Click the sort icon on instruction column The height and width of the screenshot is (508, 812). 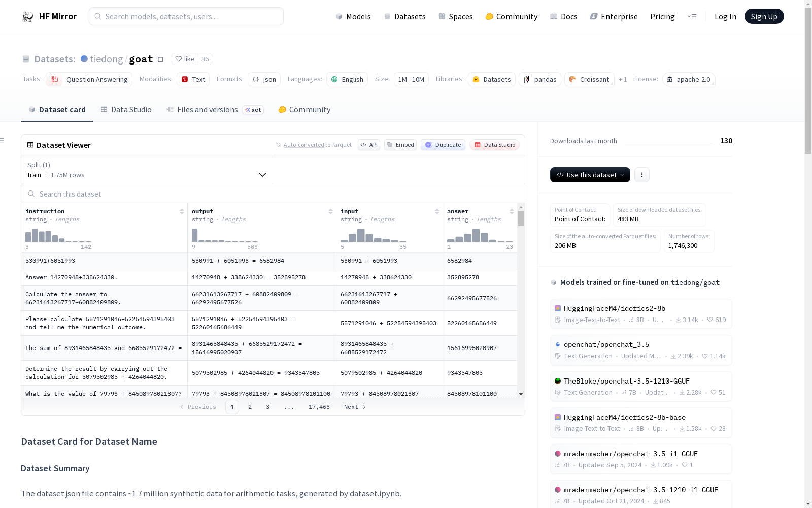pyautogui.click(x=182, y=211)
